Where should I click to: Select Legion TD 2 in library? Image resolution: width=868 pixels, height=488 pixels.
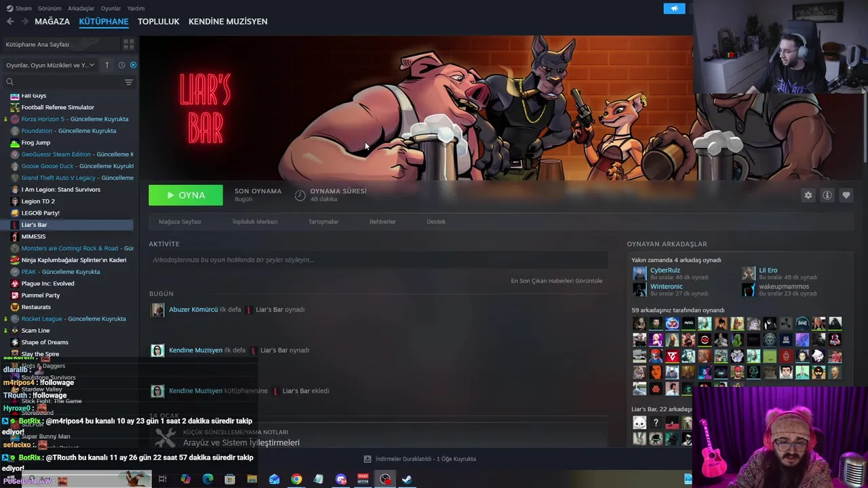tap(38, 201)
